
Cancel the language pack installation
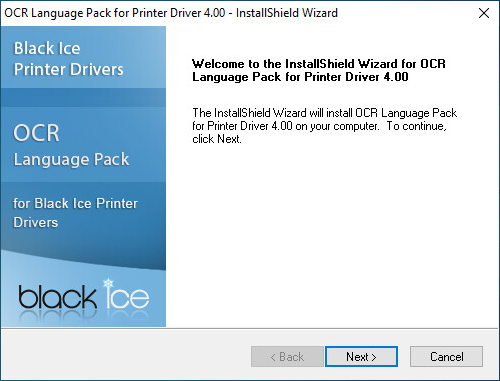446,357
